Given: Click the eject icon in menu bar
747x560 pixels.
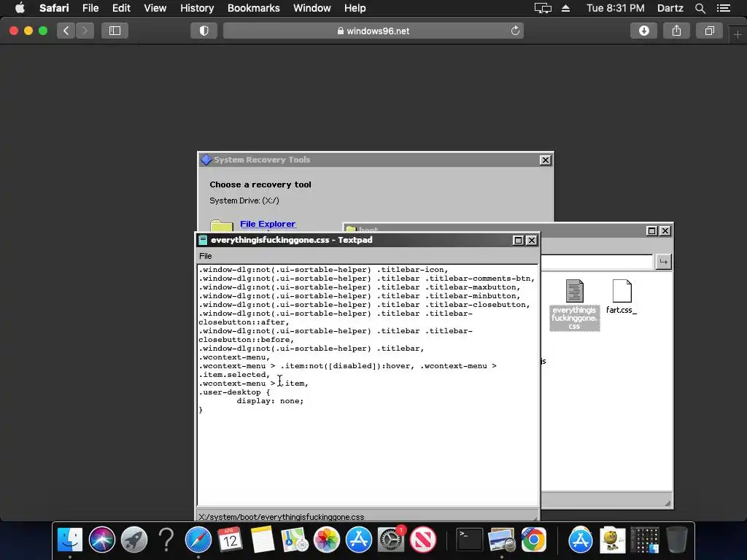Looking at the screenshot, I should pyautogui.click(x=565, y=8).
